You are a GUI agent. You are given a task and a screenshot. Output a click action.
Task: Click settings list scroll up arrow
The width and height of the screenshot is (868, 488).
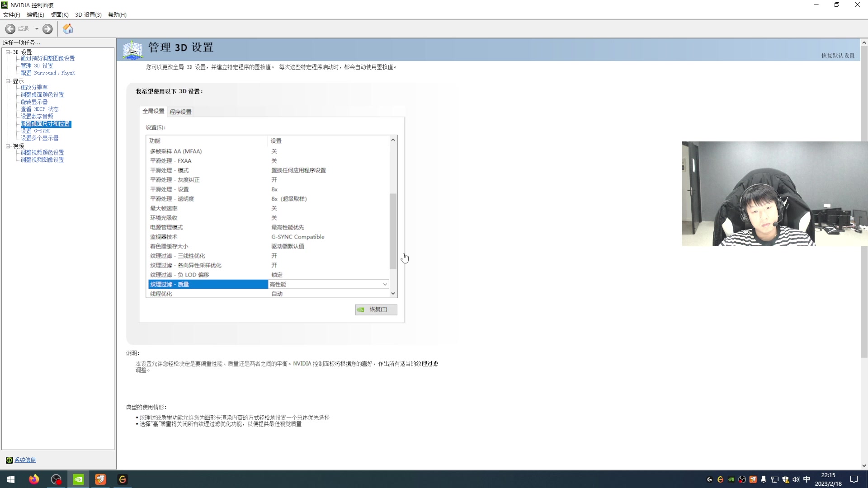pos(393,140)
